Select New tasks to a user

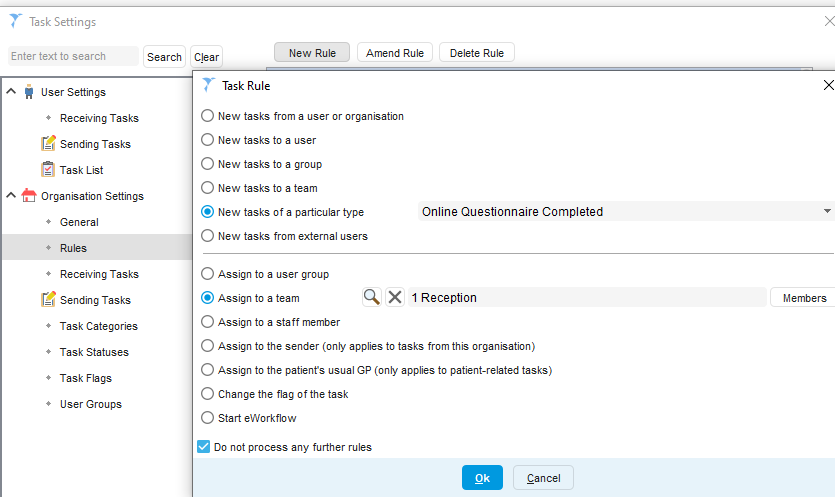208,140
